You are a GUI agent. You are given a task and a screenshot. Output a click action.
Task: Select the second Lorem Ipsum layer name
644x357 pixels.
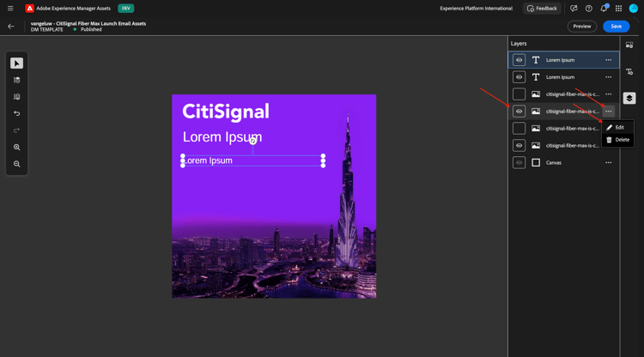560,77
